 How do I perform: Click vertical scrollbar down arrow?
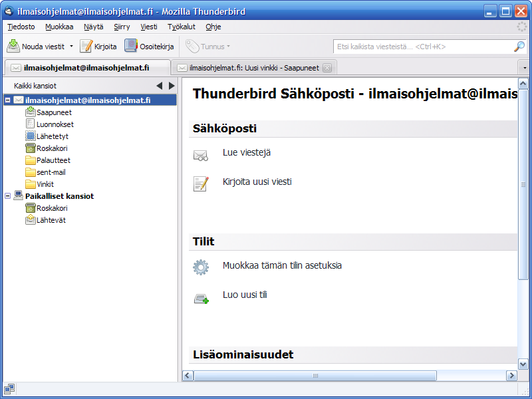[x=523, y=364]
